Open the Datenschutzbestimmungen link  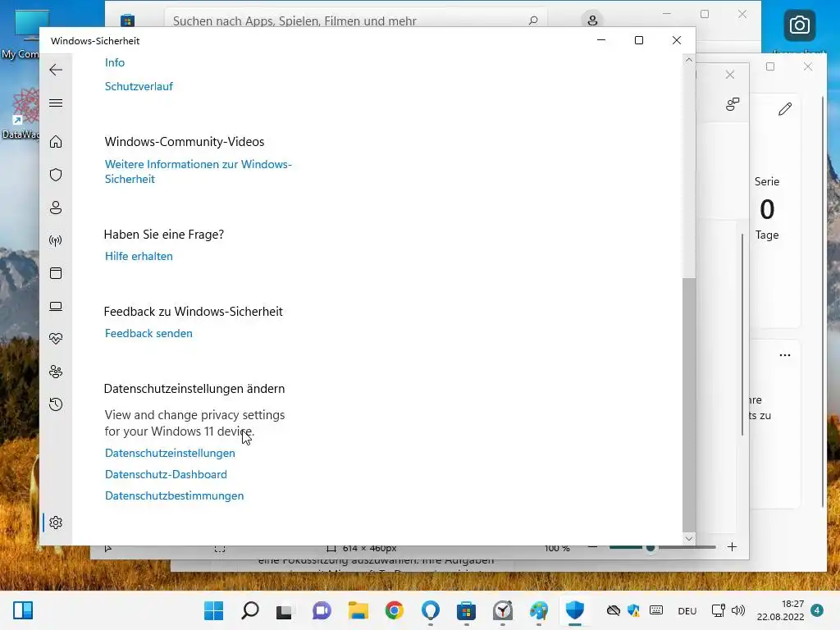point(174,496)
